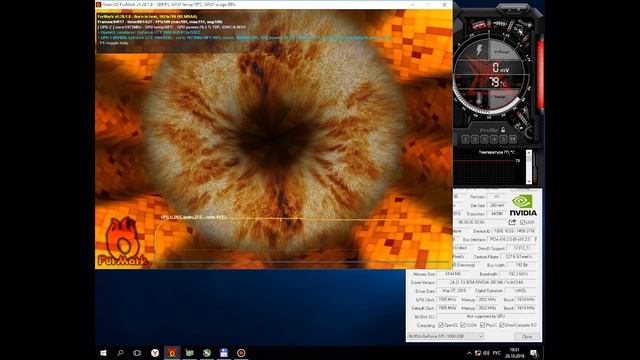The image size is (640, 360).
Task: Minimize the FurMark window
Action: click(x=412, y=4)
